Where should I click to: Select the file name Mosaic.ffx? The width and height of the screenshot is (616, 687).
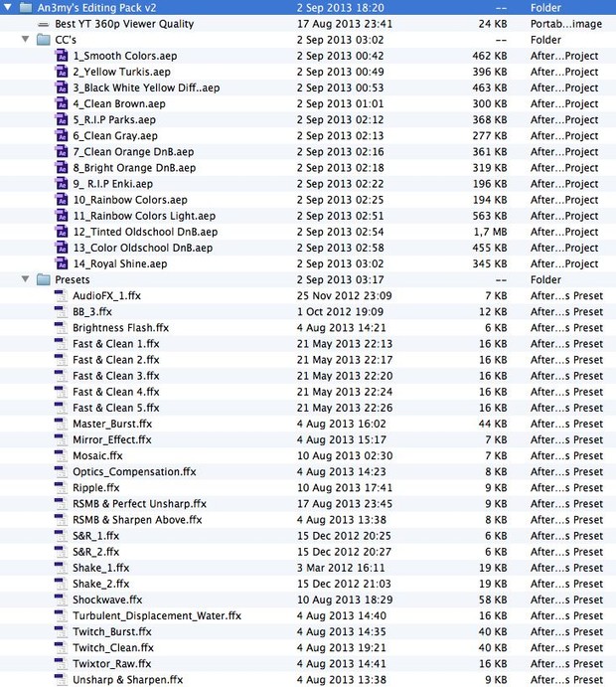click(x=97, y=456)
